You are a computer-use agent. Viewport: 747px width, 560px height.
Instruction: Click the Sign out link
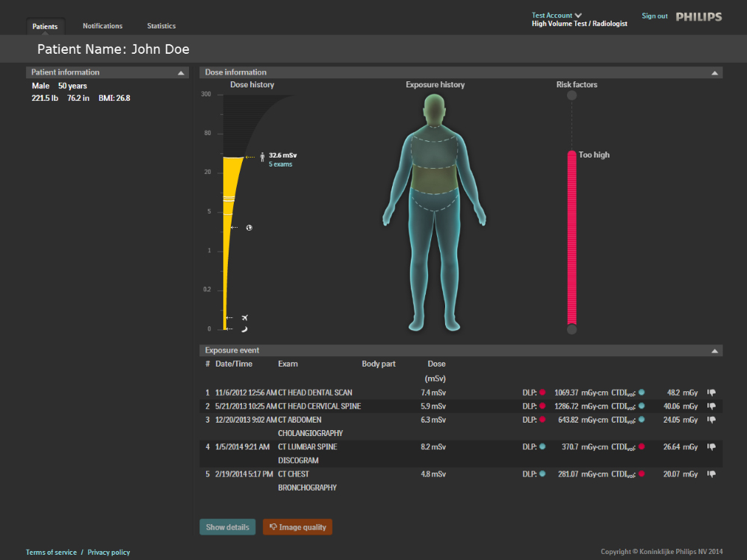point(654,16)
